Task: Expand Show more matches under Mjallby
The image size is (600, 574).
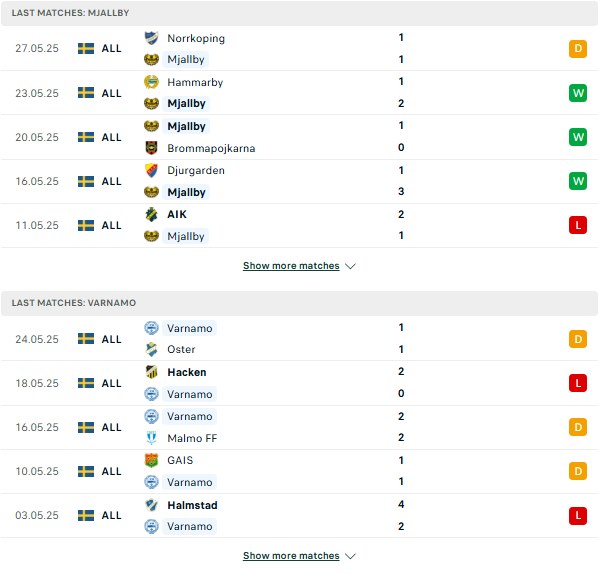Action: pyautogui.click(x=291, y=266)
